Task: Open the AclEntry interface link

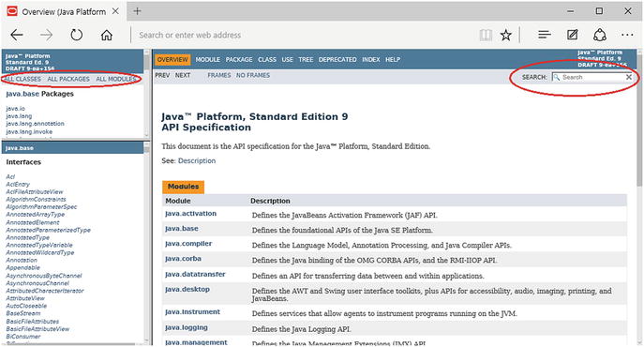Action: 18,184
